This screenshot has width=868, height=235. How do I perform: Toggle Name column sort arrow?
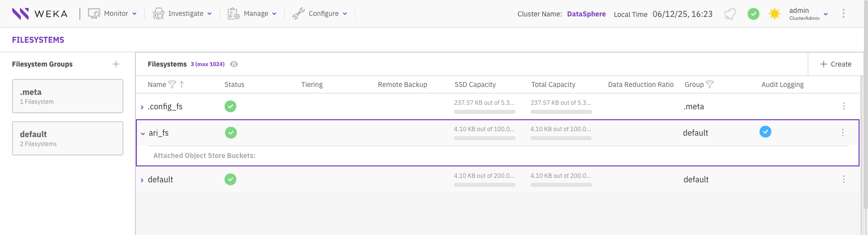click(x=182, y=84)
